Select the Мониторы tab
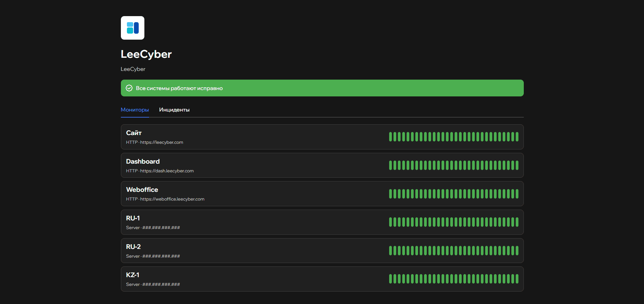This screenshot has height=304, width=644. (135, 110)
